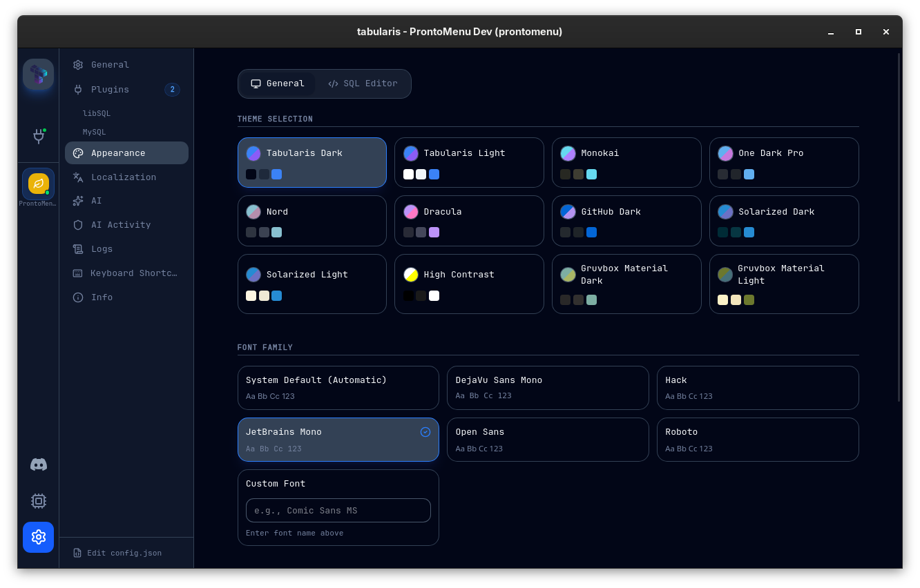The image size is (920, 588).
Task: Click the AI sparkle icon
Action: [x=78, y=201]
